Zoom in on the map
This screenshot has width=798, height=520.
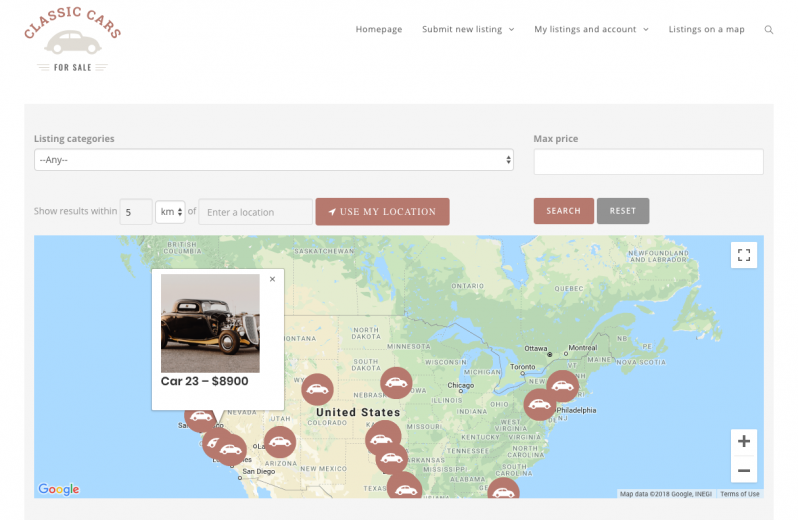pos(744,441)
